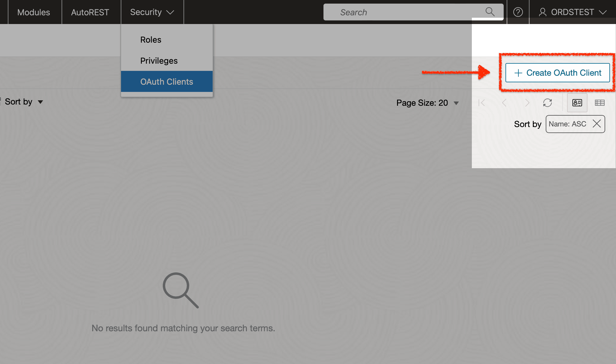
Task: Open the help question mark icon
Action: [518, 12]
